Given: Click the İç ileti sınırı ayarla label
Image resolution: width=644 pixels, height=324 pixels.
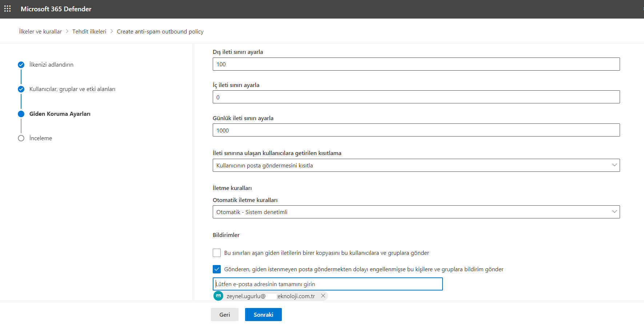Looking at the screenshot, I should 236,85.
